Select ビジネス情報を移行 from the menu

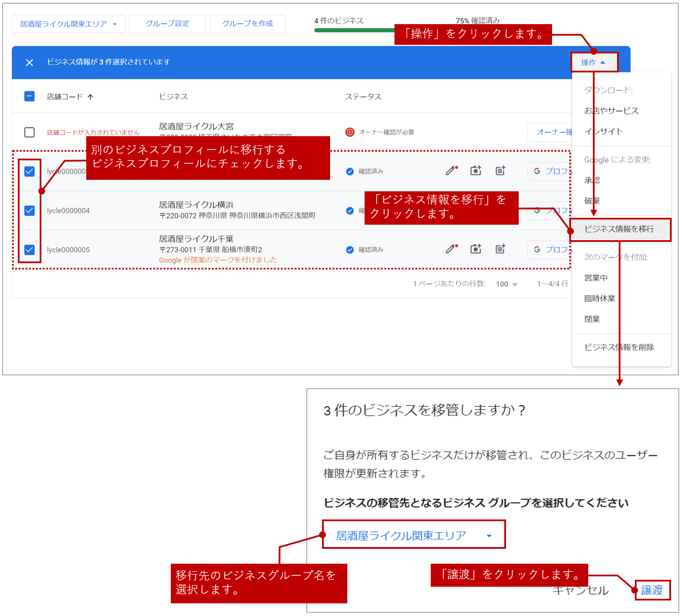coord(619,229)
